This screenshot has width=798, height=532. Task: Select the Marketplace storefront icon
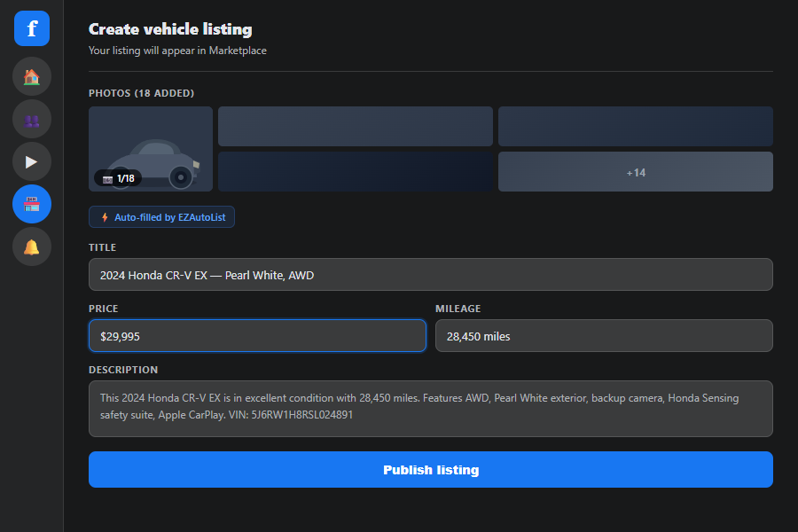31,204
